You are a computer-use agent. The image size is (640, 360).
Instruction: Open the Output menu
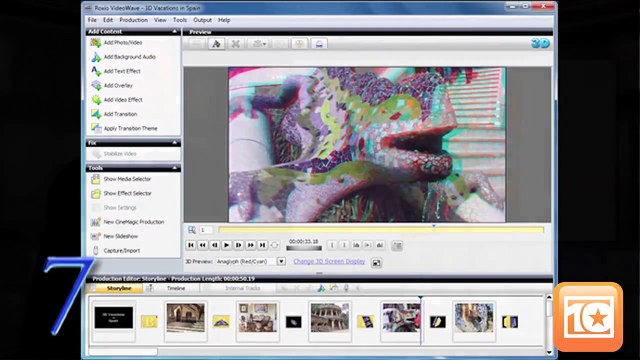pos(202,20)
